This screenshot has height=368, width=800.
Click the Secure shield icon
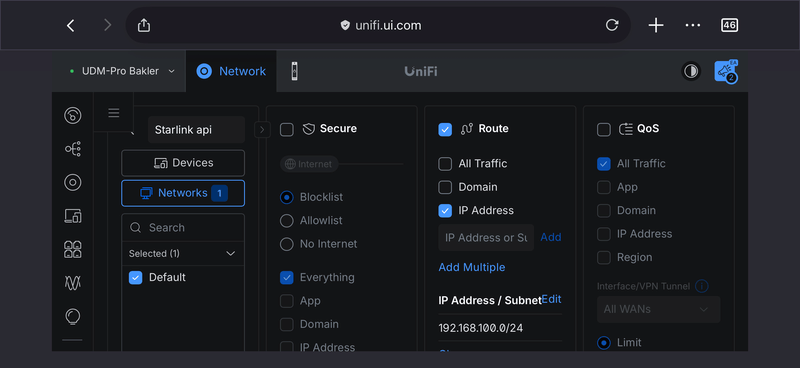tap(309, 129)
